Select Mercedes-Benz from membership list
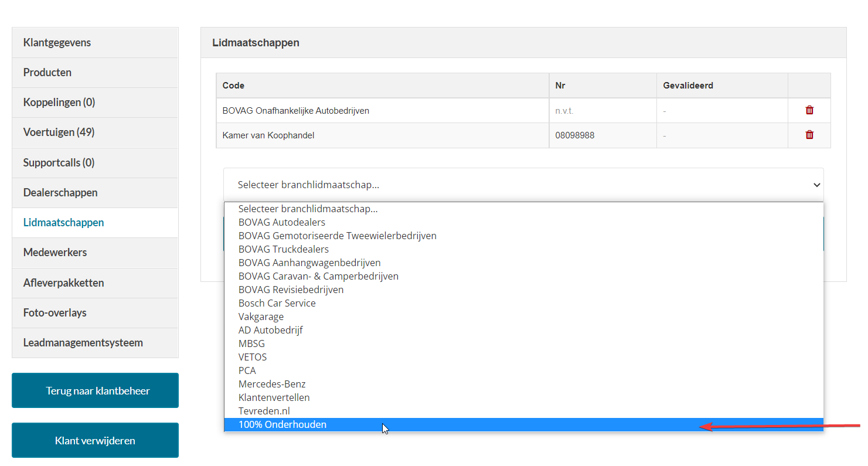 pos(272,384)
